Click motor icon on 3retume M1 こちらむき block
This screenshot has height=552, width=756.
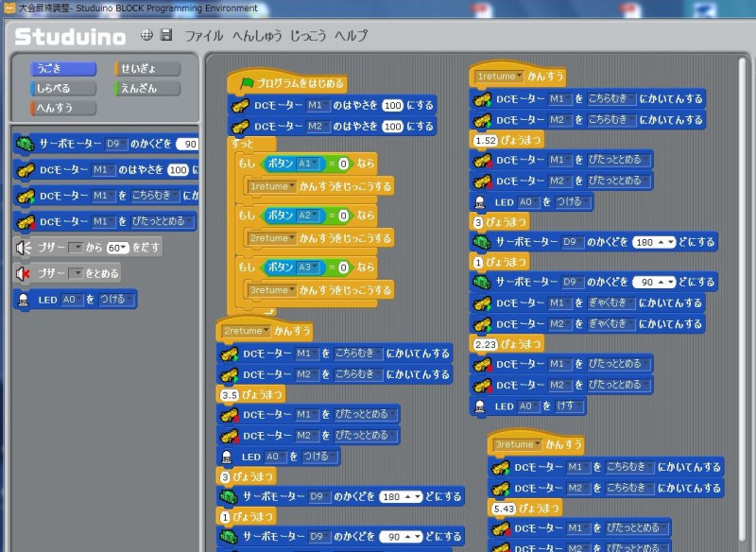501,468
